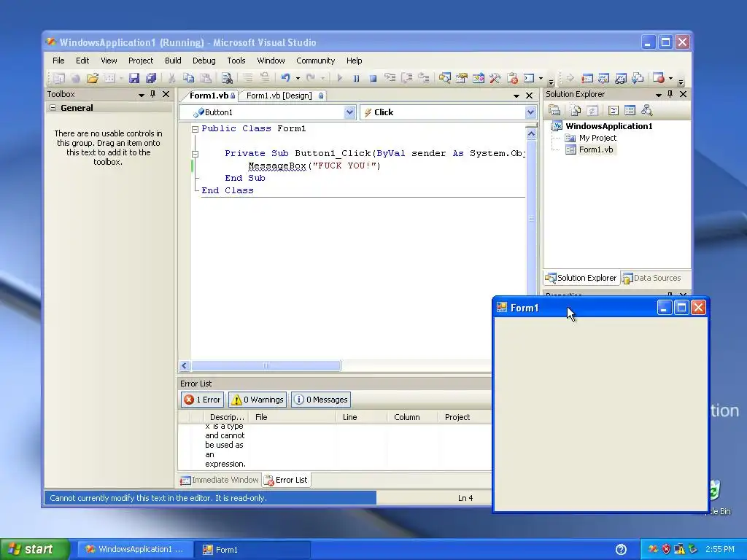Image resolution: width=747 pixels, height=560 pixels.
Task: Click the Continue (play) debugging icon
Action: 340,78
